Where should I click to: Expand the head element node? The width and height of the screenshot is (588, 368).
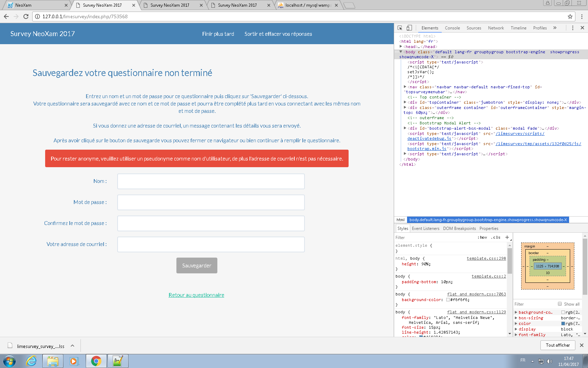tap(401, 47)
